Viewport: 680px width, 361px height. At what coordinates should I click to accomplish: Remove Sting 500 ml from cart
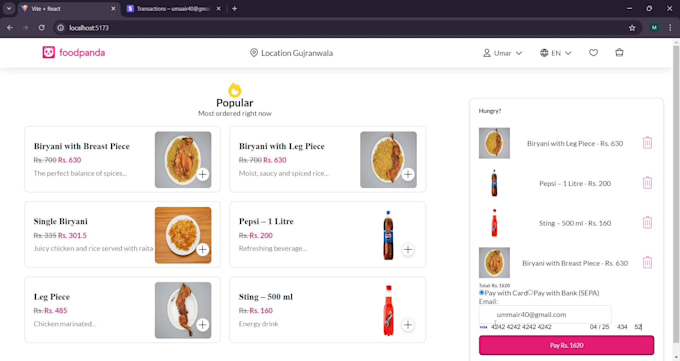pyautogui.click(x=647, y=222)
